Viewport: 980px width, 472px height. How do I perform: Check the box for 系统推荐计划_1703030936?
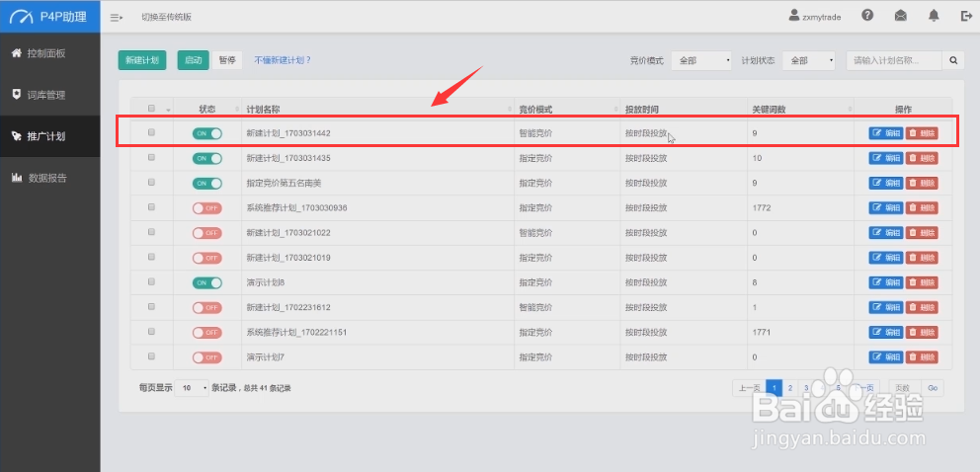(x=151, y=207)
